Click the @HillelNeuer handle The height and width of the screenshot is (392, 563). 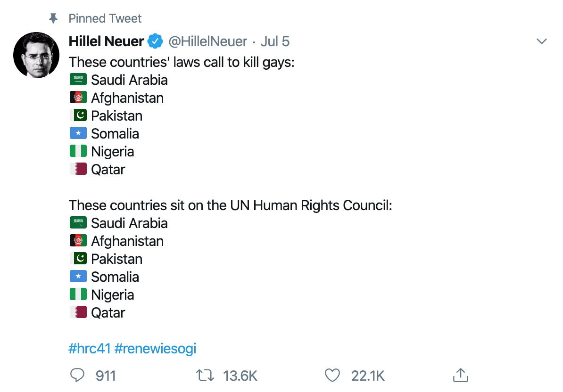click(x=208, y=41)
